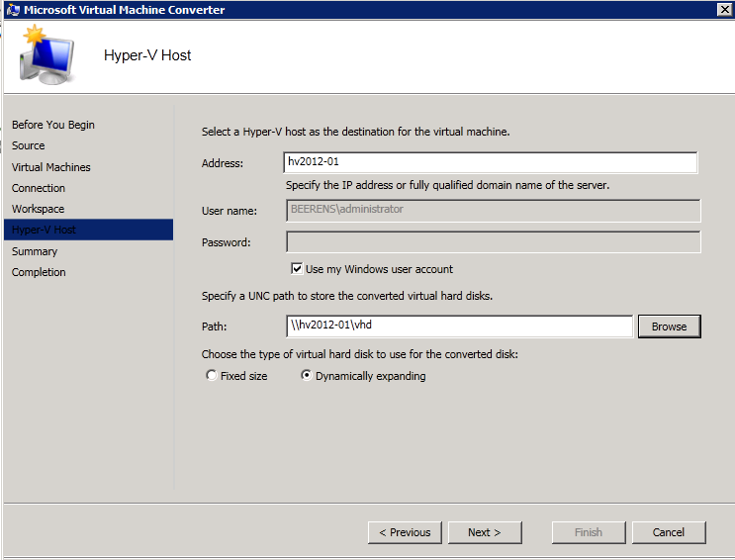735x560 pixels.
Task: Click the 'Password:' label
Action: [226, 242]
